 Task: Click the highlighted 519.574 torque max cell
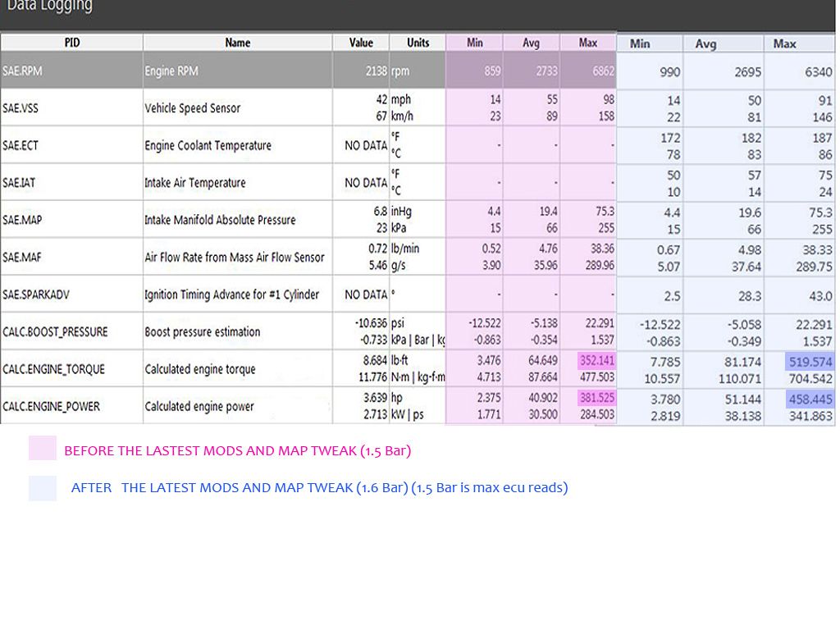(810, 362)
